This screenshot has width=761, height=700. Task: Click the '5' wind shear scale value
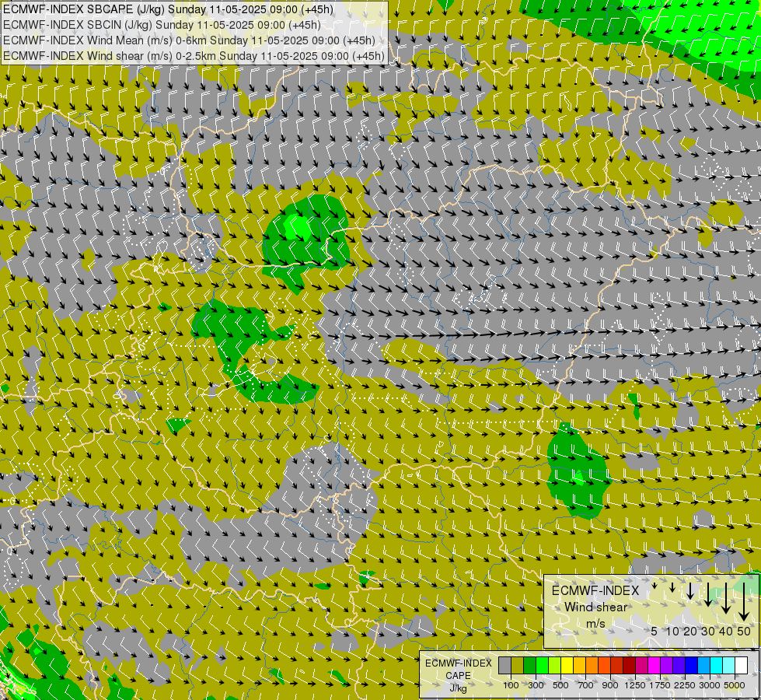coord(655,631)
